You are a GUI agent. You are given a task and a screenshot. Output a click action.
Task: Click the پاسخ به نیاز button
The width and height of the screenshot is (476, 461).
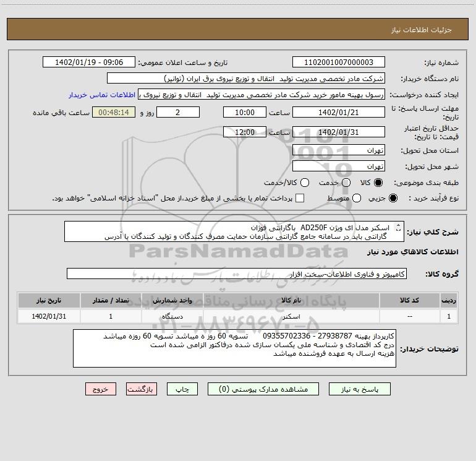pos(360,389)
